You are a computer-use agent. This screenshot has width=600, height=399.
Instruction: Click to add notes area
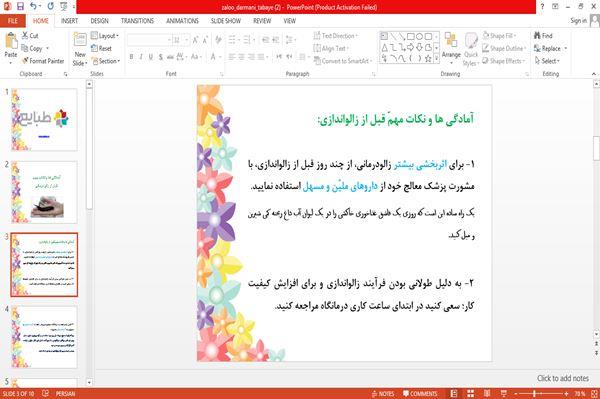[x=562, y=378]
